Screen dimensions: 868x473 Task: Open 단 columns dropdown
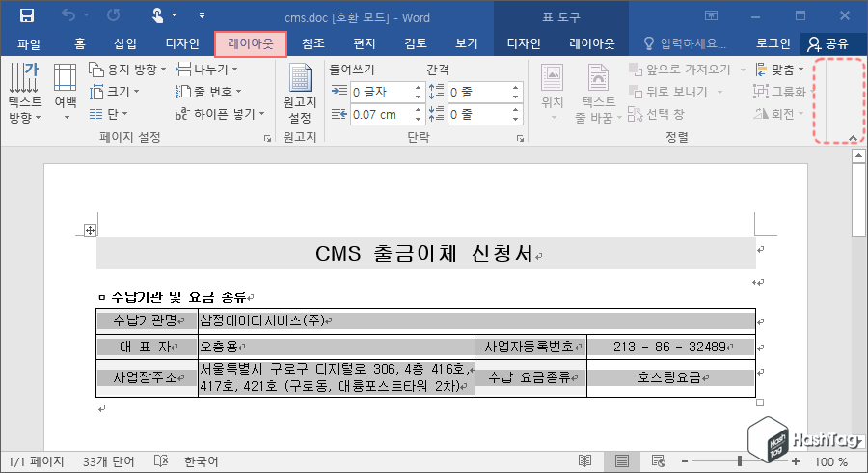108,114
